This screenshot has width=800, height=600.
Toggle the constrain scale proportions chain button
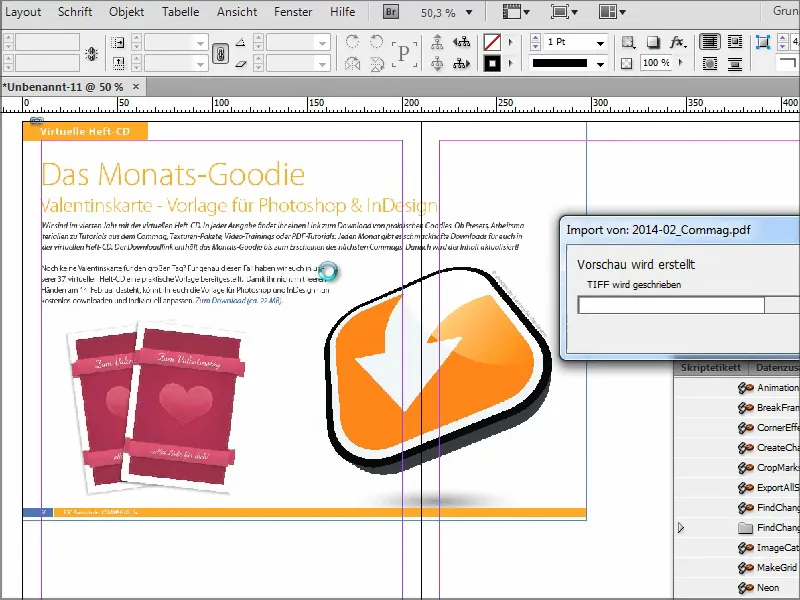pos(220,53)
